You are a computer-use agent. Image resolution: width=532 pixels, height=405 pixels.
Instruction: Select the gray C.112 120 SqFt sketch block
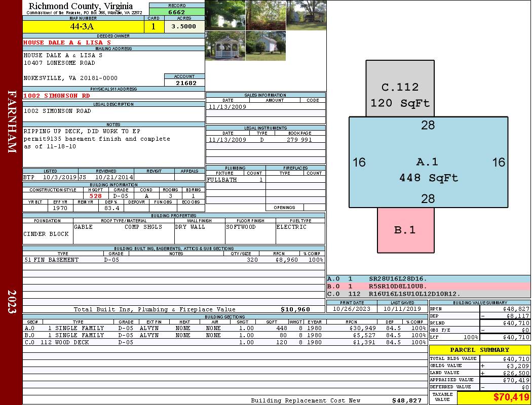400,89
